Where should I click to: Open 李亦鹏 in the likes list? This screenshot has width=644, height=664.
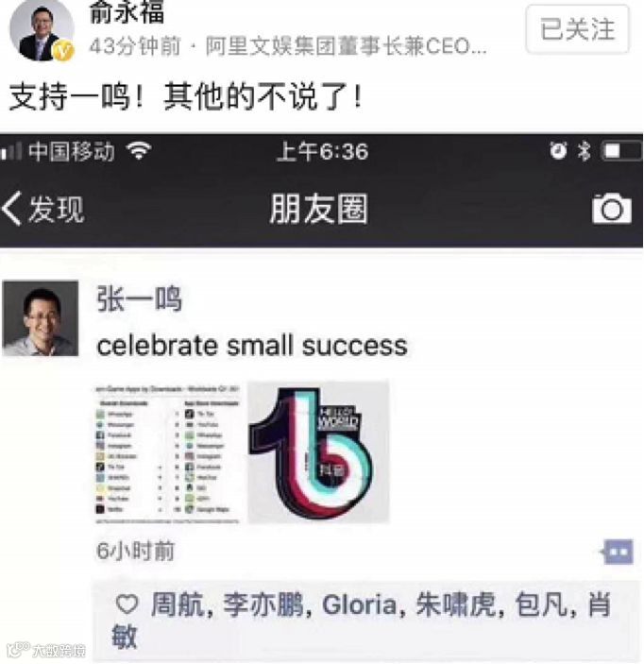[x=263, y=604]
